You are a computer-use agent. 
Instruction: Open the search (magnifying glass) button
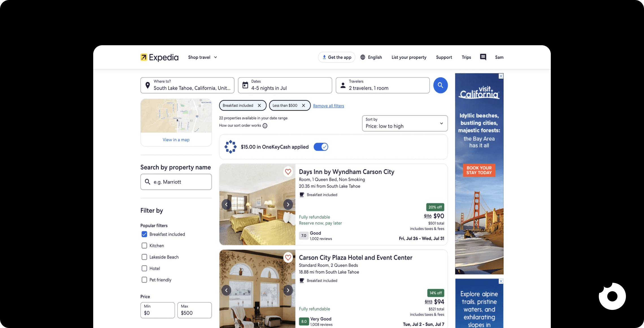tap(440, 85)
